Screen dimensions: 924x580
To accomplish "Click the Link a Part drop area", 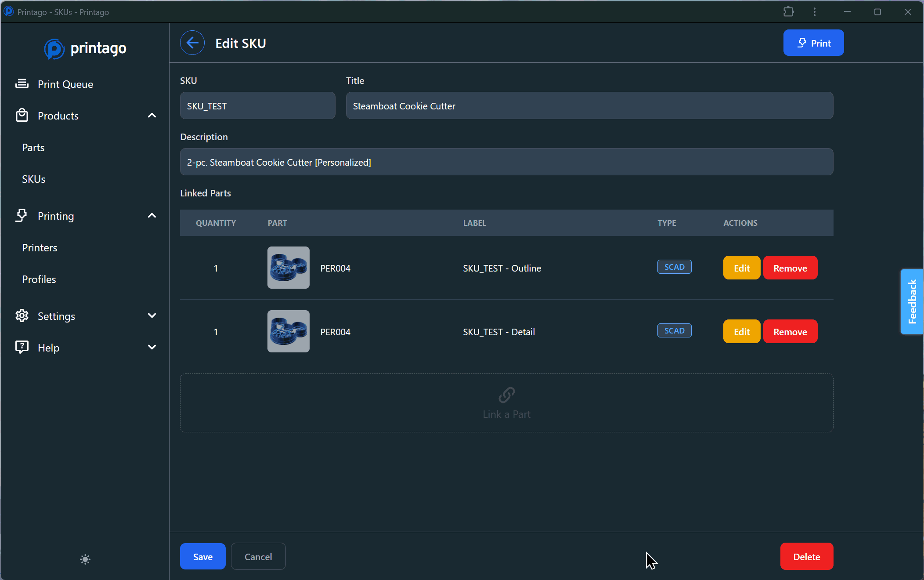I will pos(506,403).
